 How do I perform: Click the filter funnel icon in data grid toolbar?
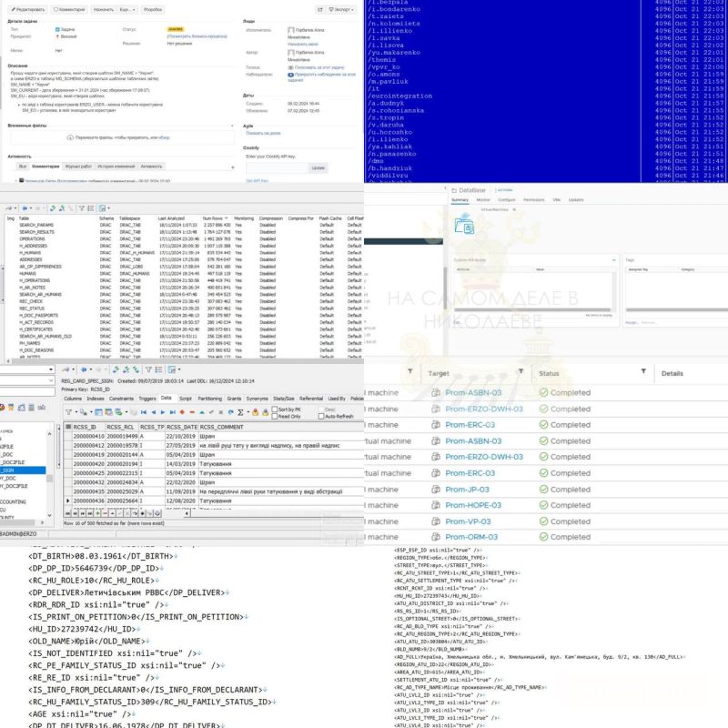(x=69, y=412)
